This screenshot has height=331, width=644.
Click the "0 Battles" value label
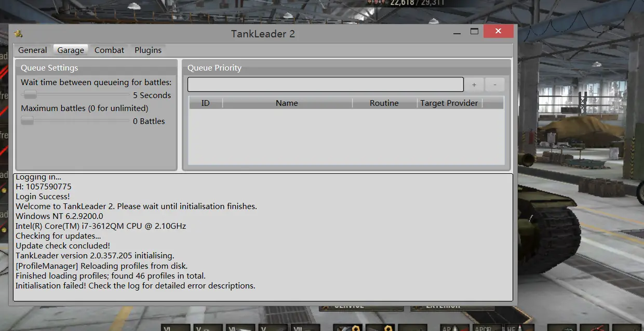click(149, 121)
